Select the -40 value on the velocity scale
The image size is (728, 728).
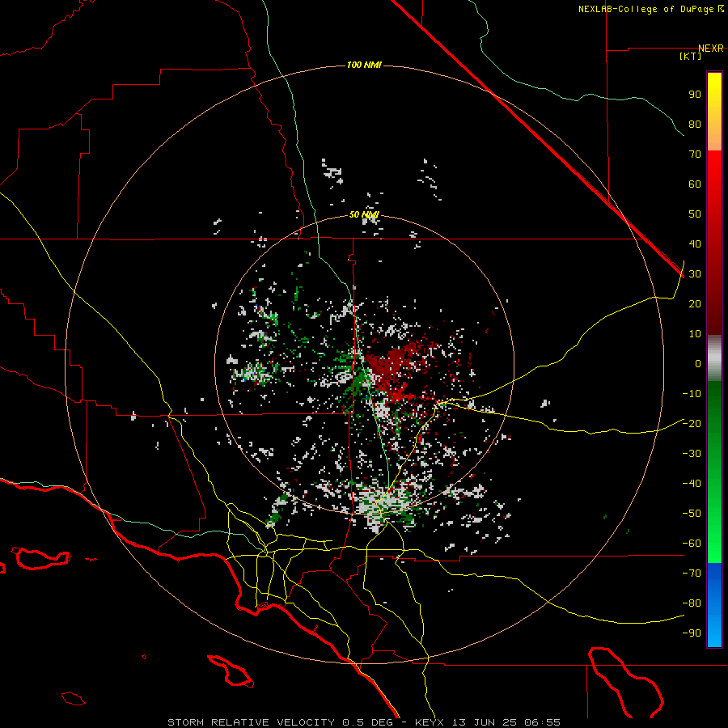point(692,484)
